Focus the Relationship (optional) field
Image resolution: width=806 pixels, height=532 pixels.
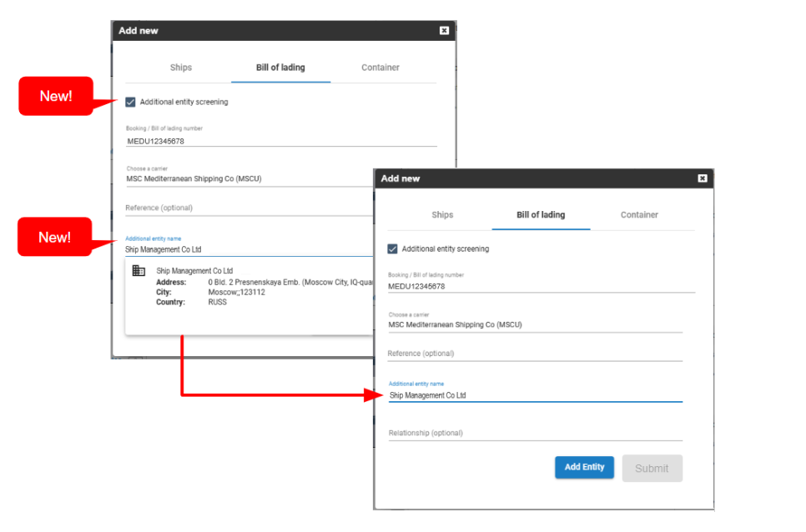(x=534, y=434)
